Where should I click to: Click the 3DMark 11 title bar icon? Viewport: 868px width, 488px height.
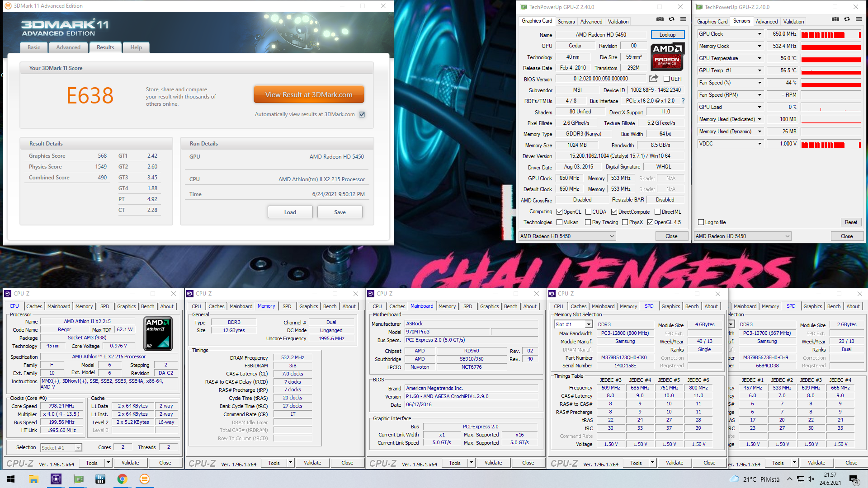coord(8,6)
